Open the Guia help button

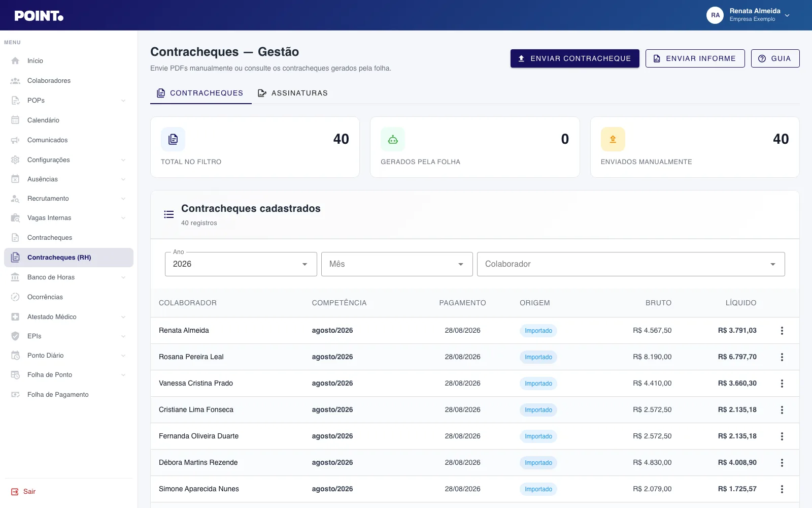[775, 58]
